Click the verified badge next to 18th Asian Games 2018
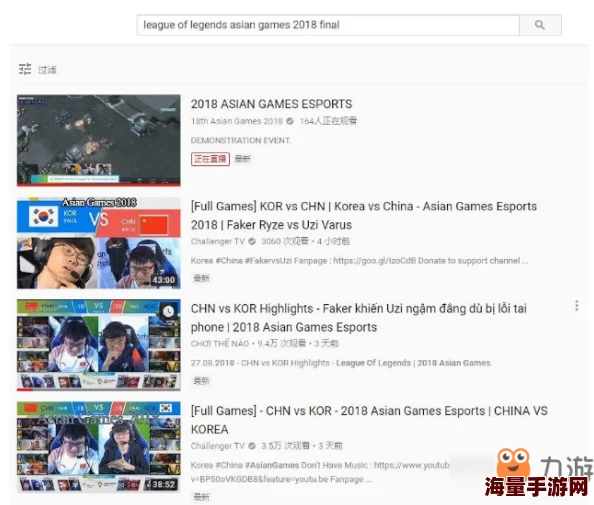 290,121
